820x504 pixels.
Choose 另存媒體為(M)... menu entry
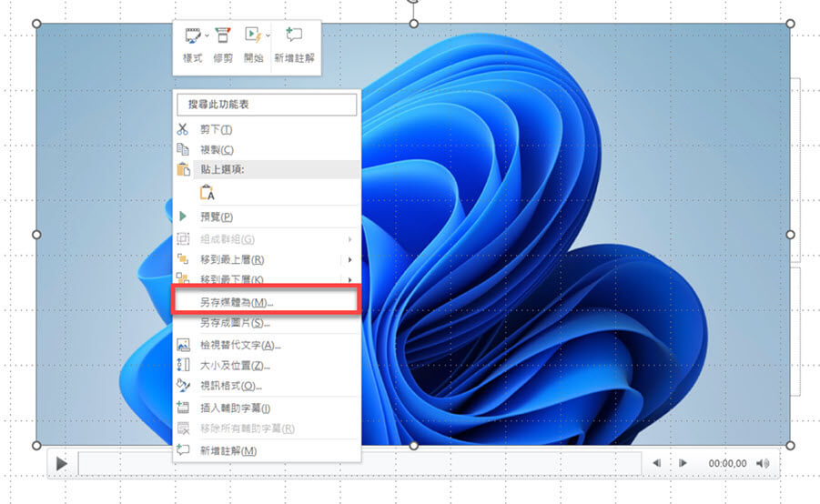click(x=266, y=302)
